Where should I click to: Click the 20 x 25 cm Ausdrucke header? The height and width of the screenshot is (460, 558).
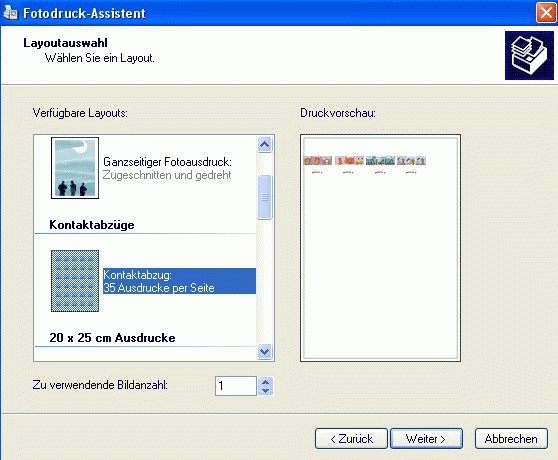click(x=112, y=338)
